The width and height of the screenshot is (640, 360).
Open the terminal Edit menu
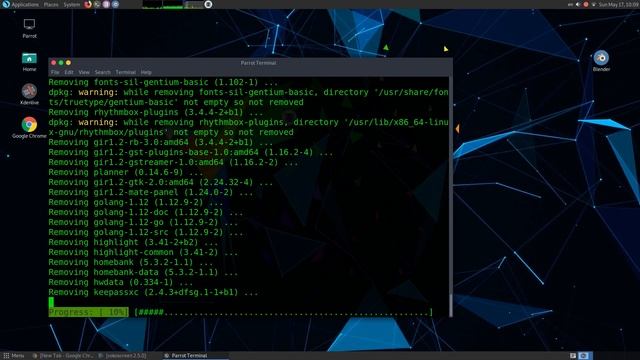pos(69,72)
